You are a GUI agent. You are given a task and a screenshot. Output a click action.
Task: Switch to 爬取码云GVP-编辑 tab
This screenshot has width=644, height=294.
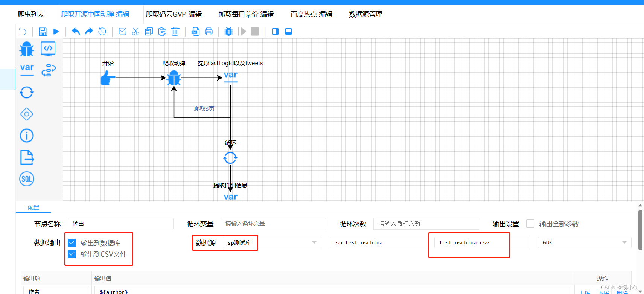click(174, 14)
